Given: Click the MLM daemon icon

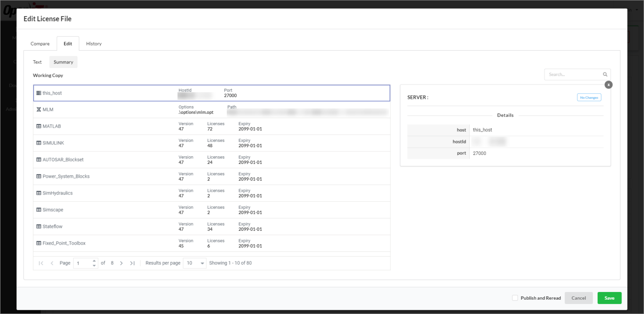Looking at the screenshot, I should click(x=38, y=109).
